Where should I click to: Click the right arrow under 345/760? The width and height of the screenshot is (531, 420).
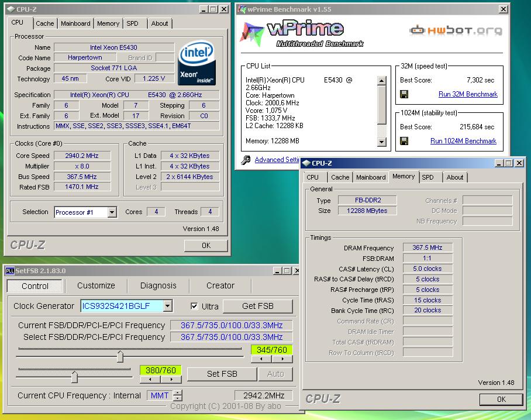pyautogui.click(x=282, y=359)
